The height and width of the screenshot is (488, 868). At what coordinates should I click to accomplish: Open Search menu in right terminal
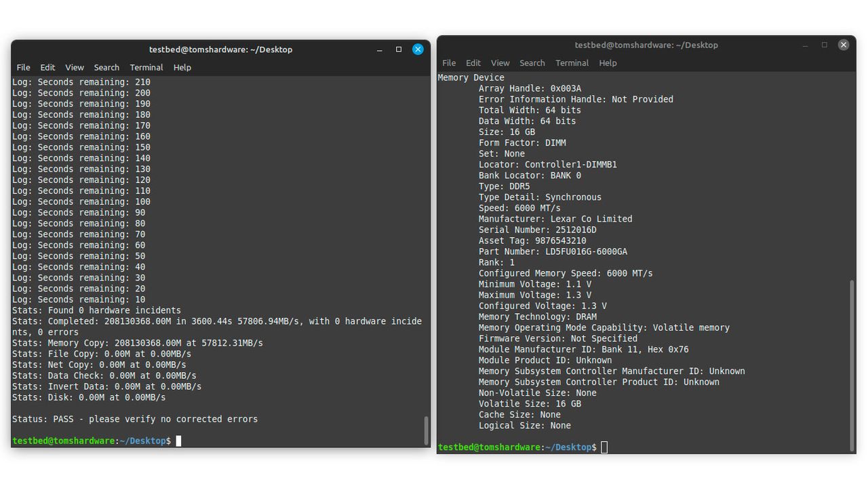click(x=532, y=62)
